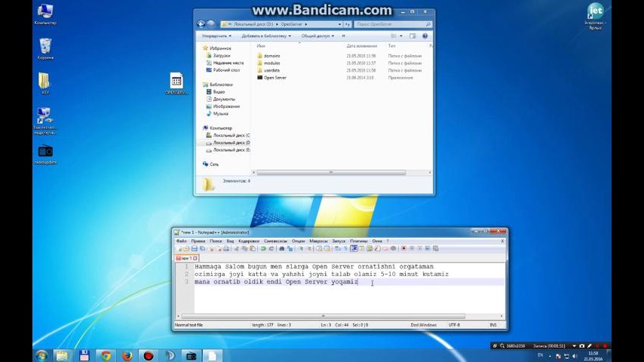Open the Кодировки menu in Notepad++
Image resolution: width=644 pixels, height=362 pixels.
(249, 241)
